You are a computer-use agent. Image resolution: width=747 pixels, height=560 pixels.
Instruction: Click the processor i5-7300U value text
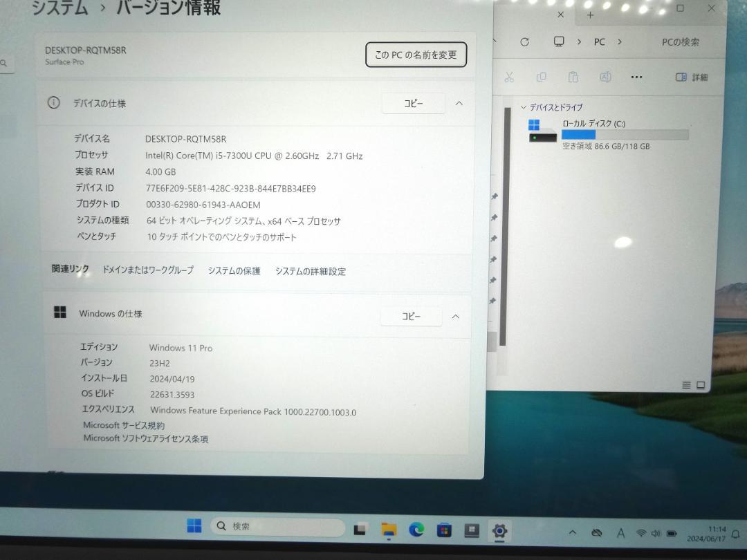click(254, 156)
